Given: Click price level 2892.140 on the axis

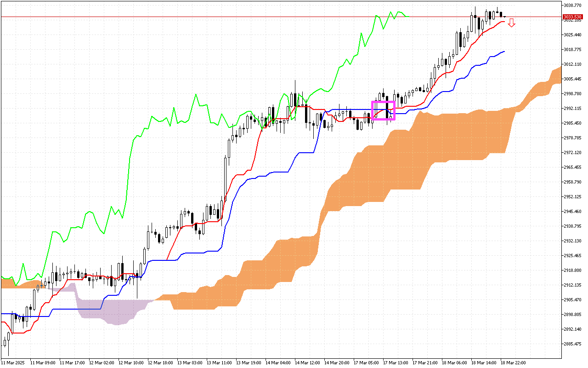Looking at the screenshot, I should pos(572,329).
